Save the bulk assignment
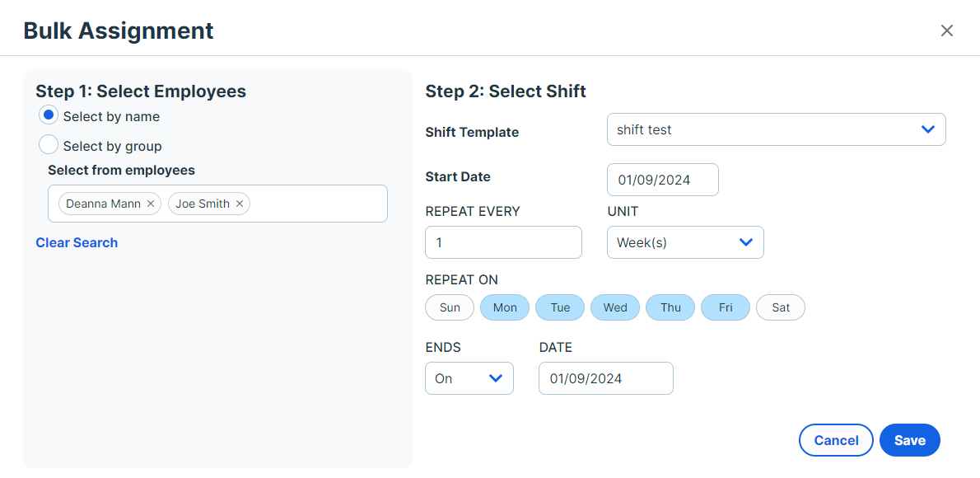 point(909,440)
